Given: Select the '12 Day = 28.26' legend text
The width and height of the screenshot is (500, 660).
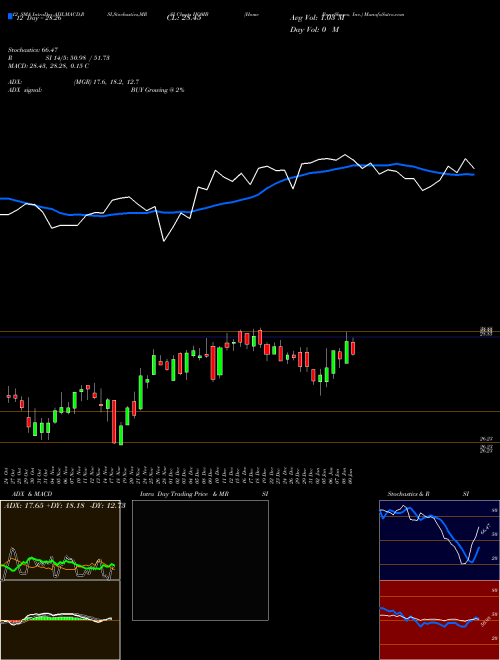Looking at the screenshot, I should [39, 19].
